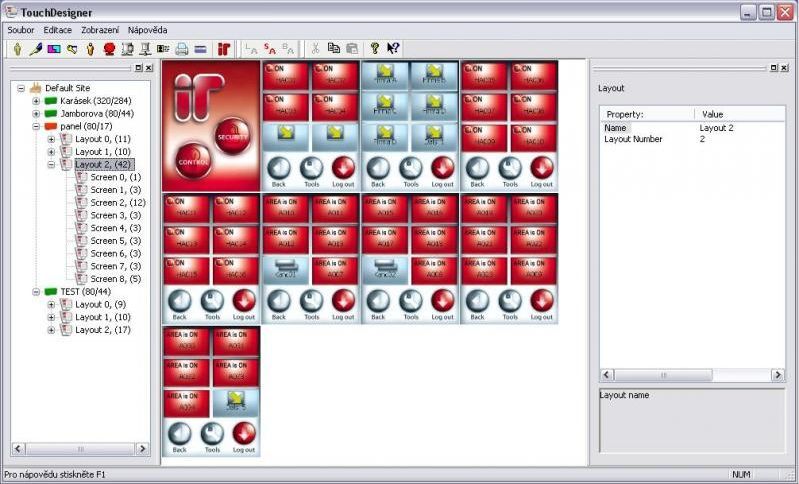Click the Name property value Layout 2
The width and height of the screenshot is (799, 484).
pos(717,128)
